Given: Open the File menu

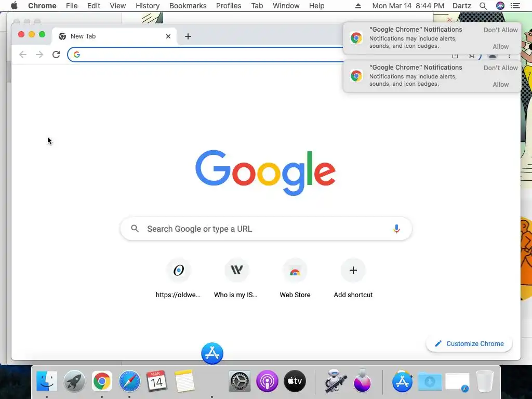Looking at the screenshot, I should [x=72, y=6].
